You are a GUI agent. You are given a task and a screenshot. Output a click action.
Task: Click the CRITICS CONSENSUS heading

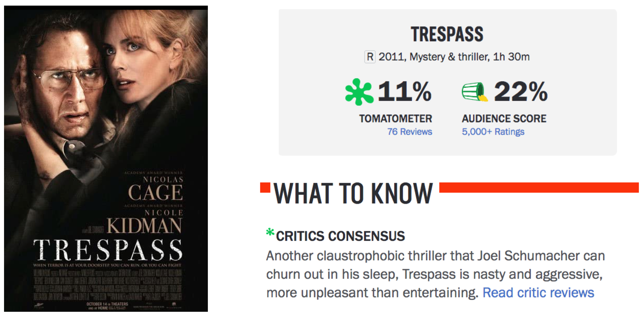(340, 236)
